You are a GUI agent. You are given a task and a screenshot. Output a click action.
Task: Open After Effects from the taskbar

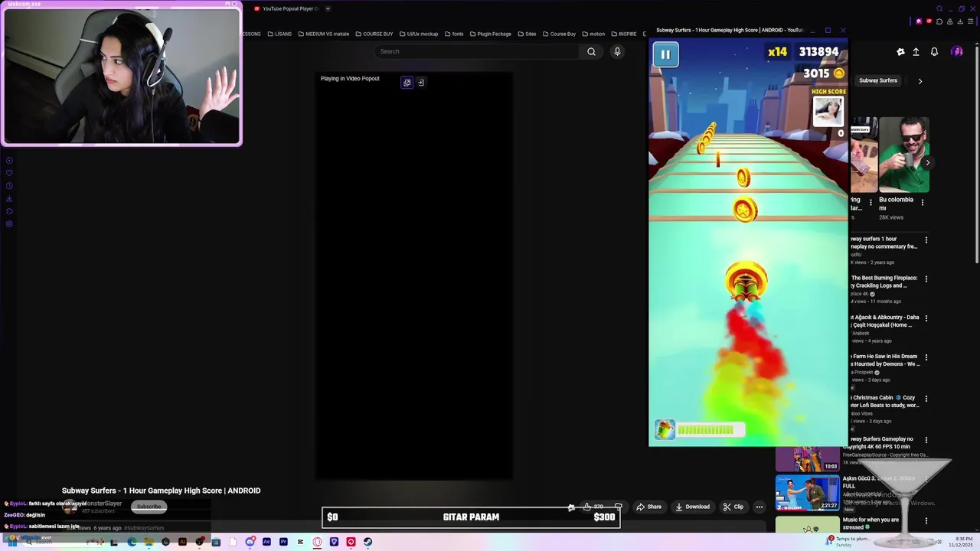(266, 542)
